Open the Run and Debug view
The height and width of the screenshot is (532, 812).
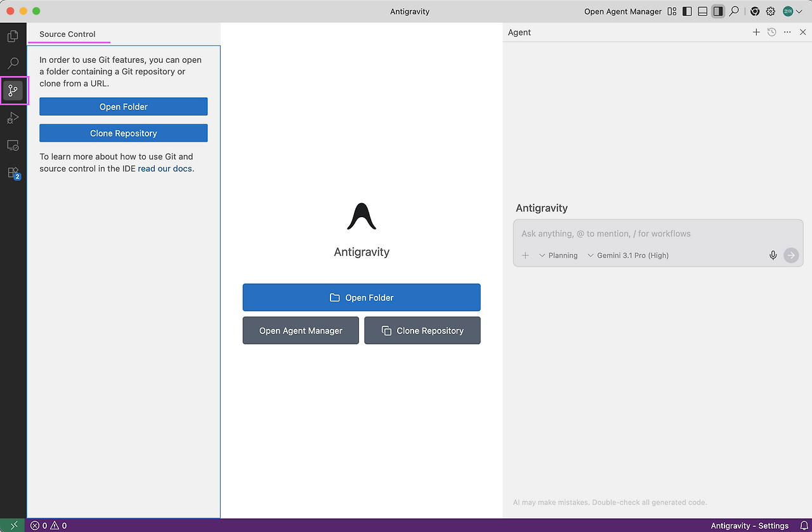click(x=13, y=118)
